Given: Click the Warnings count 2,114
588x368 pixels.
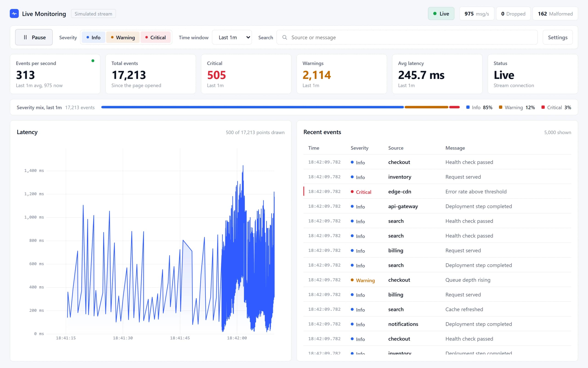Looking at the screenshot, I should point(317,75).
